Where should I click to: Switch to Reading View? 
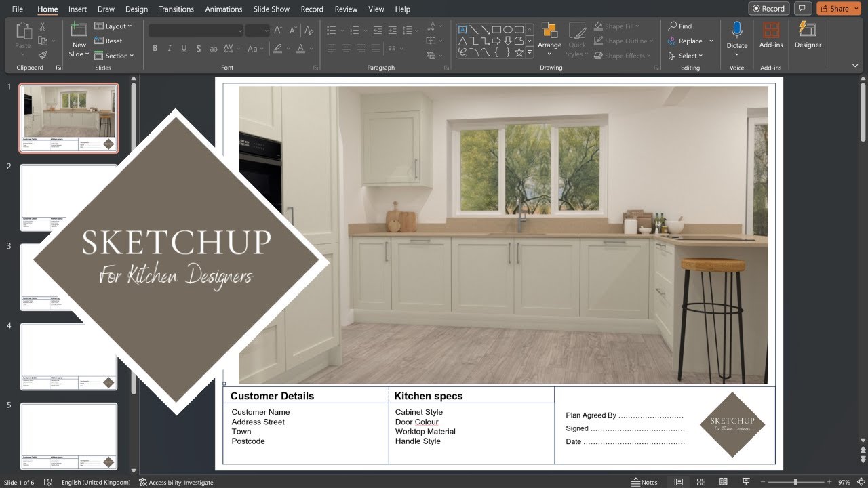724,482
